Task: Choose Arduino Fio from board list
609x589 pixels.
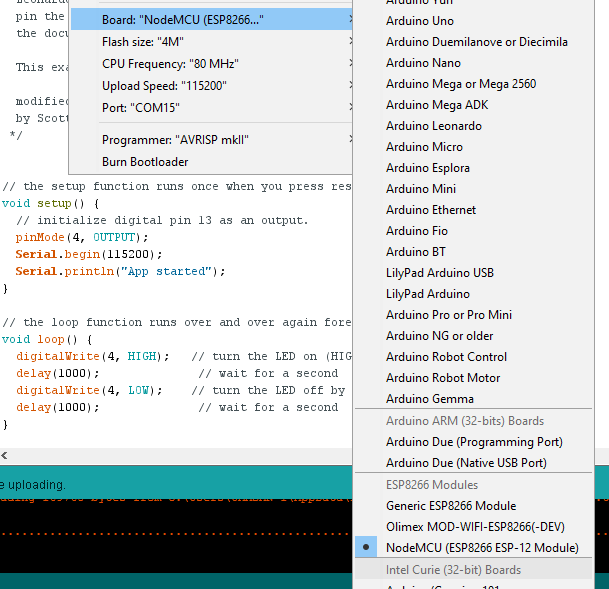Action: point(474,231)
